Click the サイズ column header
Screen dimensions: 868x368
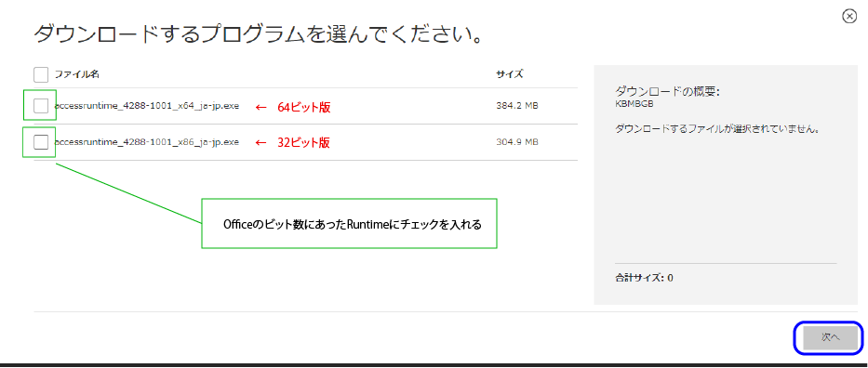pos(509,74)
